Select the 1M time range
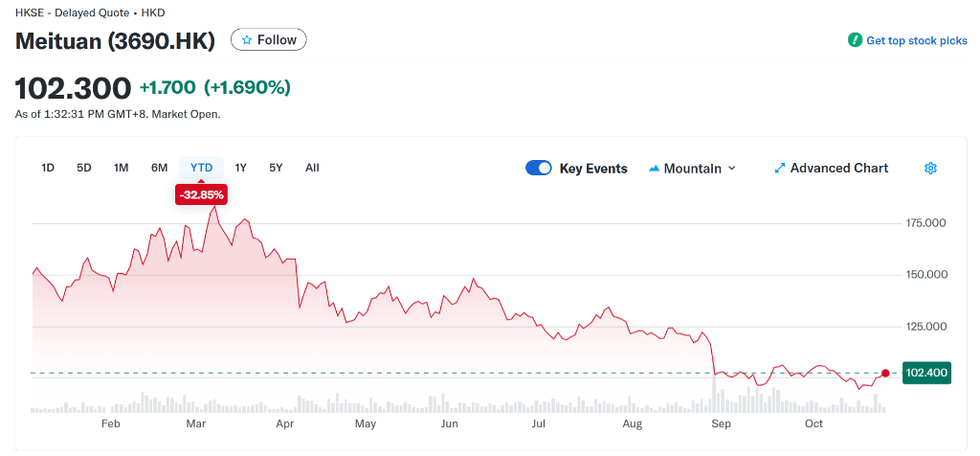 [121, 168]
